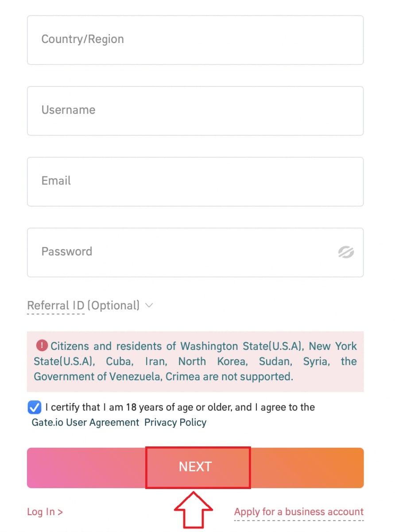Click 'Government of Venezuela' in the notice
Viewport: 395px width, 532px height.
pos(91,377)
